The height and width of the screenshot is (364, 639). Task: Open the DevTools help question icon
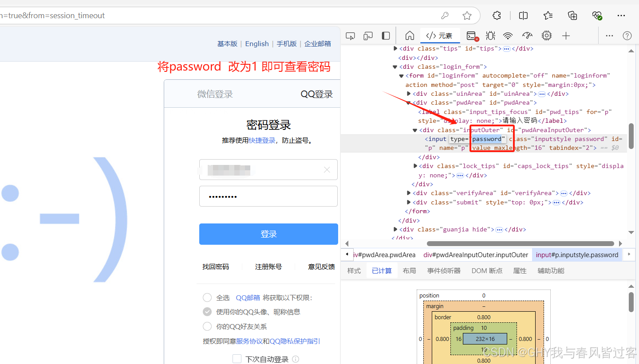(x=627, y=36)
